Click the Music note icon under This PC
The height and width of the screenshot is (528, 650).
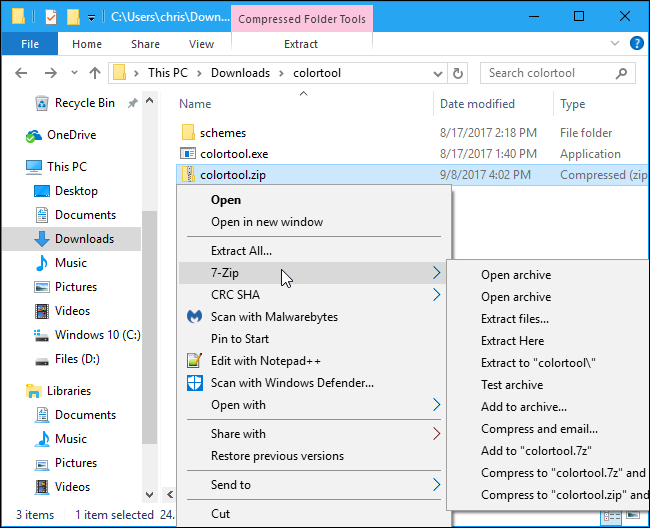[41, 263]
